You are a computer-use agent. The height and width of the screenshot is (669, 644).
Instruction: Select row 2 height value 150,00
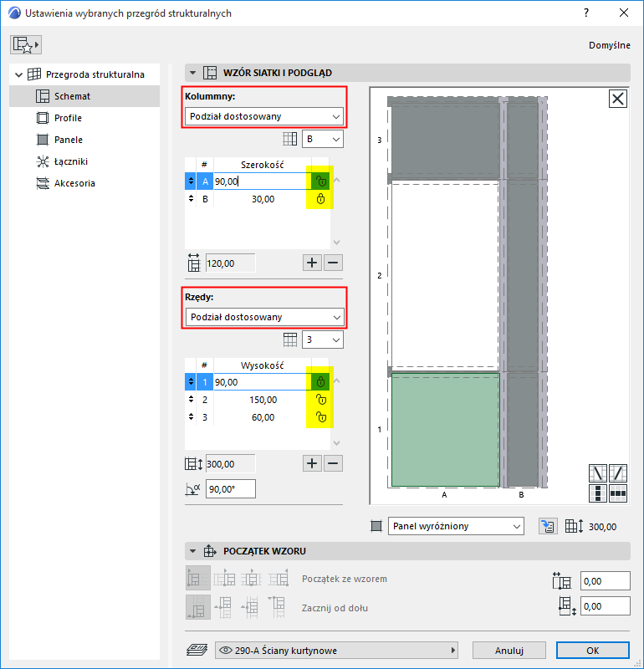tap(262, 400)
